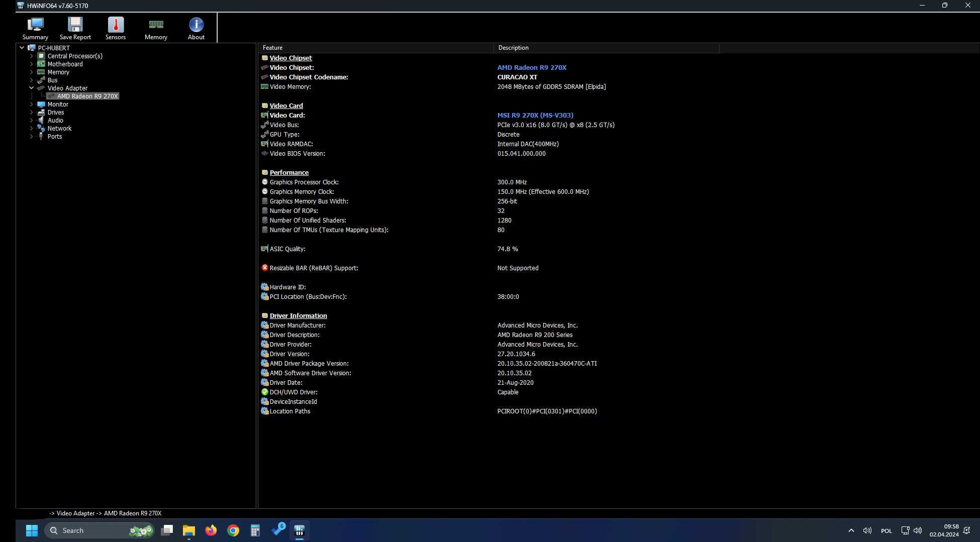Open the clock and date panel
The width and height of the screenshot is (980, 542).
click(944, 530)
